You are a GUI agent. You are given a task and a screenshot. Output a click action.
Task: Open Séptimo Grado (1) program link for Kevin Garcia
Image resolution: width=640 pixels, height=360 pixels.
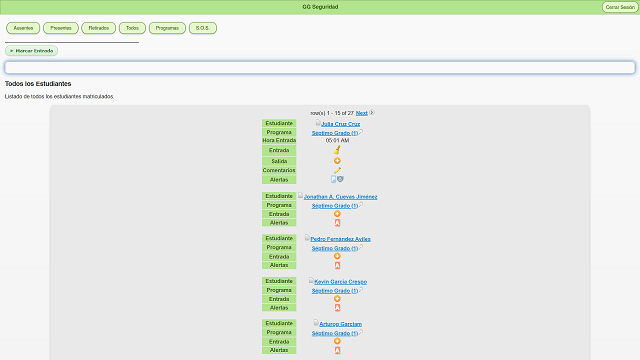click(x=335, y=291)
